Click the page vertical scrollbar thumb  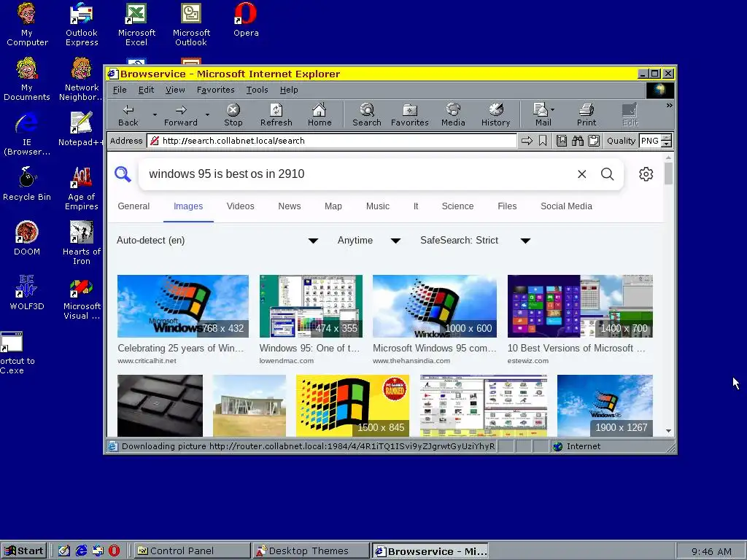click(668, 174)
